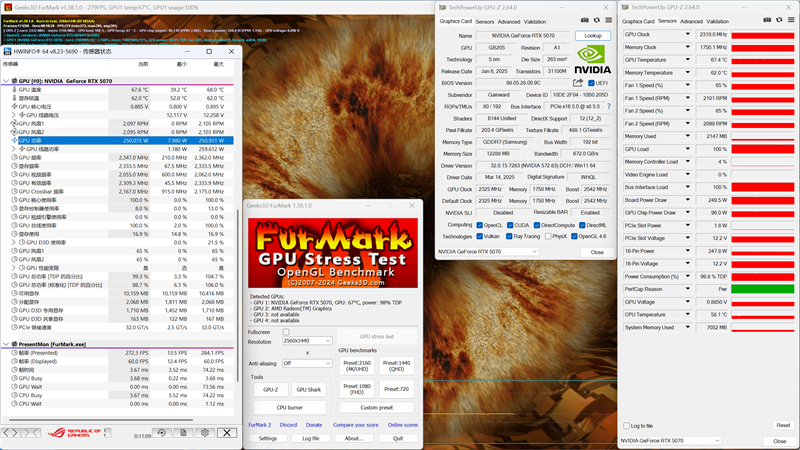800x450 pixels.
Task: Click HWiNFO bottom X close sensors button
Action: pyautogui.click(x=227, y=433)
